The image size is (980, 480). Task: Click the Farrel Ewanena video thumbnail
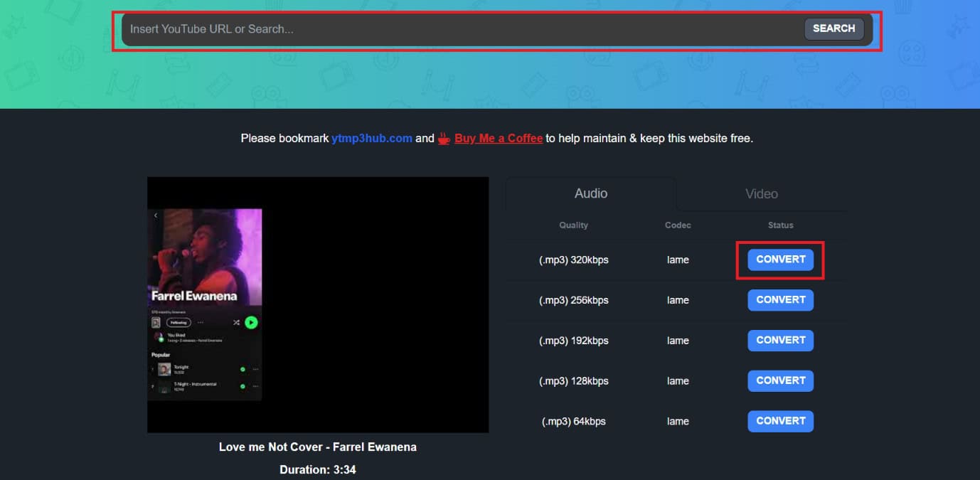(x=318, y=304)
